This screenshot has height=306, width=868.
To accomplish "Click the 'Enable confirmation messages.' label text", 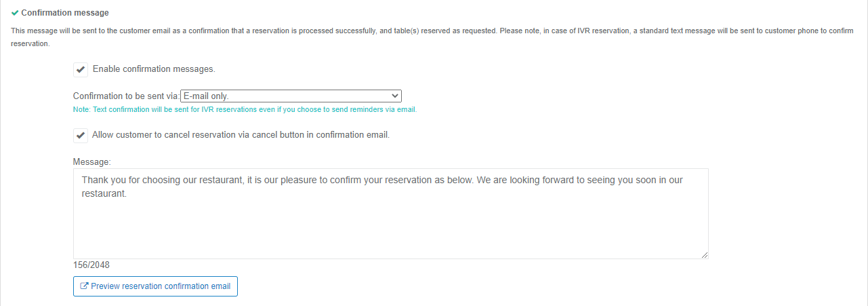I will click(154, 69).
